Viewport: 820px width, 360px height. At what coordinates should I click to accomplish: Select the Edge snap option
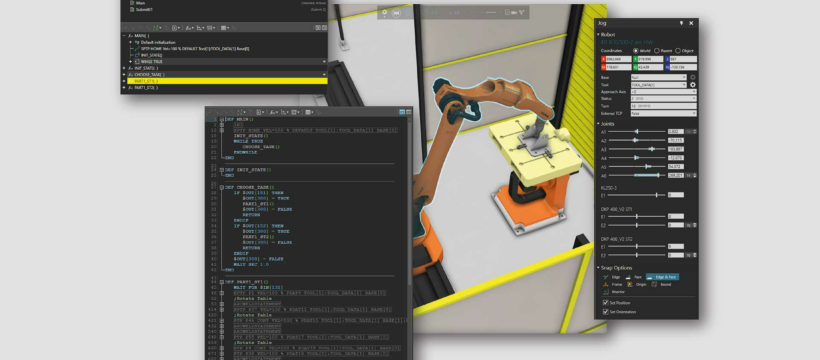click(612, 277)
